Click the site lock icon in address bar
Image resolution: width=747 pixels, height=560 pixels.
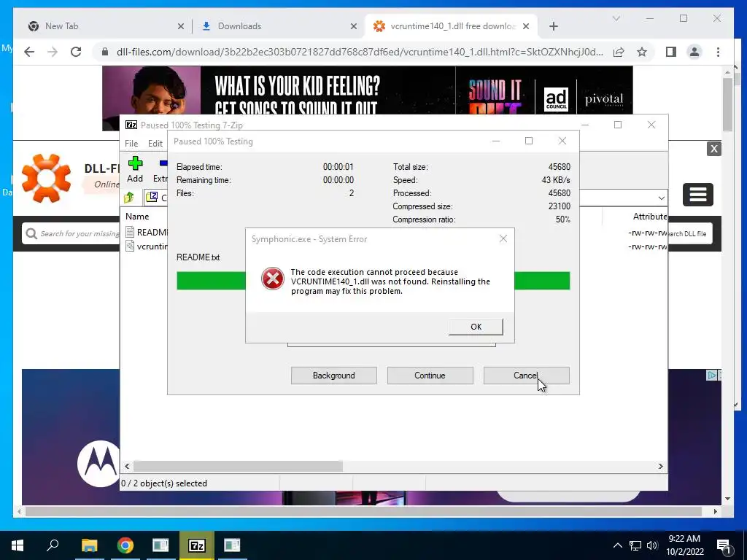point(105,52)
